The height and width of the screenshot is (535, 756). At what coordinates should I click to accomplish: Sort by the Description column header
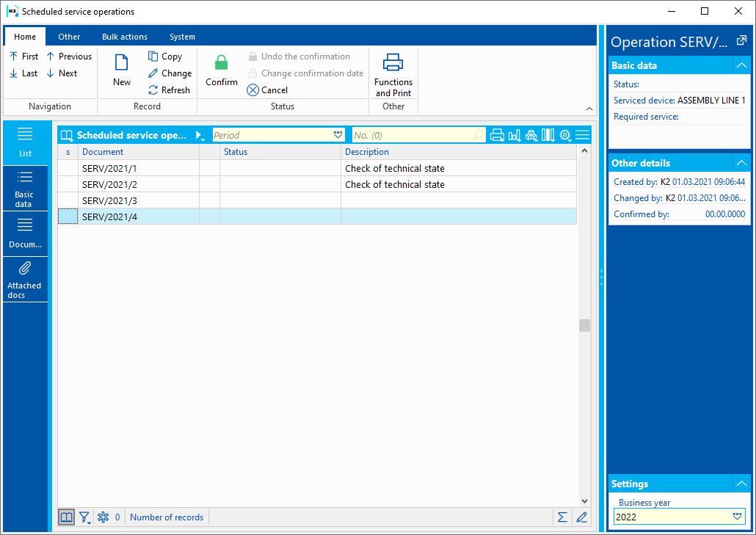459,152
